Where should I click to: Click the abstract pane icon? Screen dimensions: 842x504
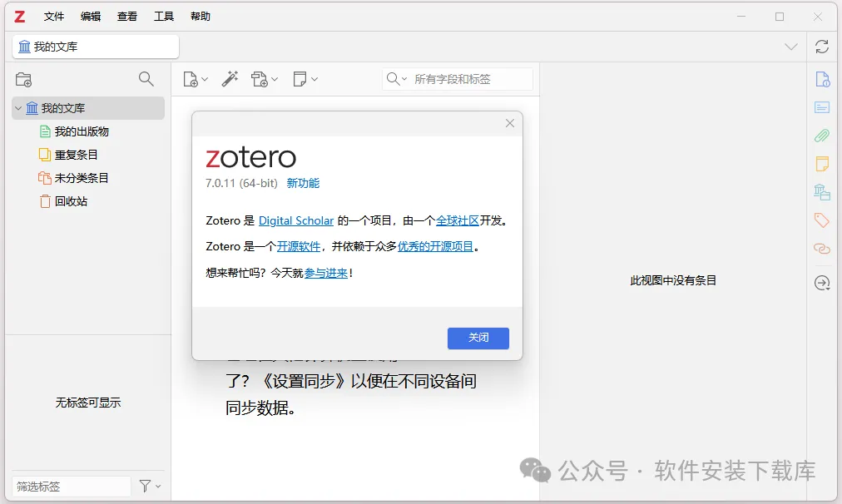pos(821,107)
